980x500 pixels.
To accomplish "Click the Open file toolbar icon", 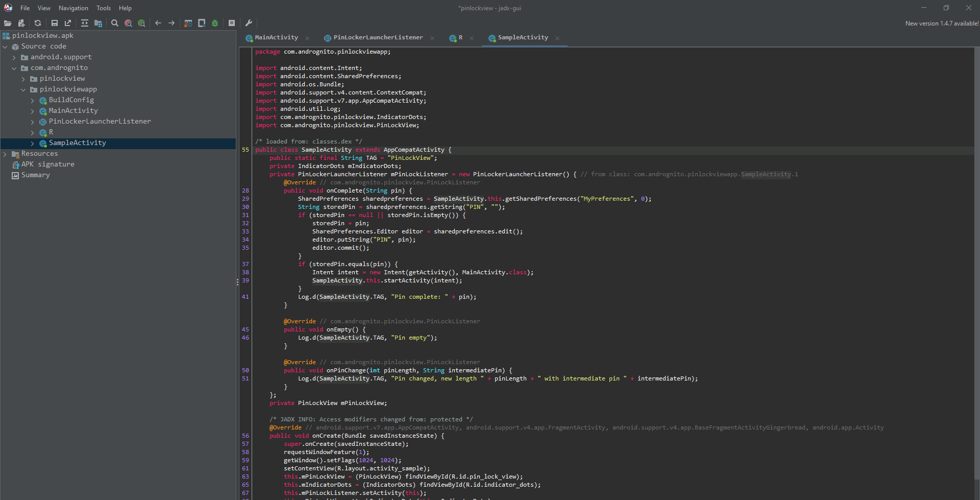I will tap(8, 23).
